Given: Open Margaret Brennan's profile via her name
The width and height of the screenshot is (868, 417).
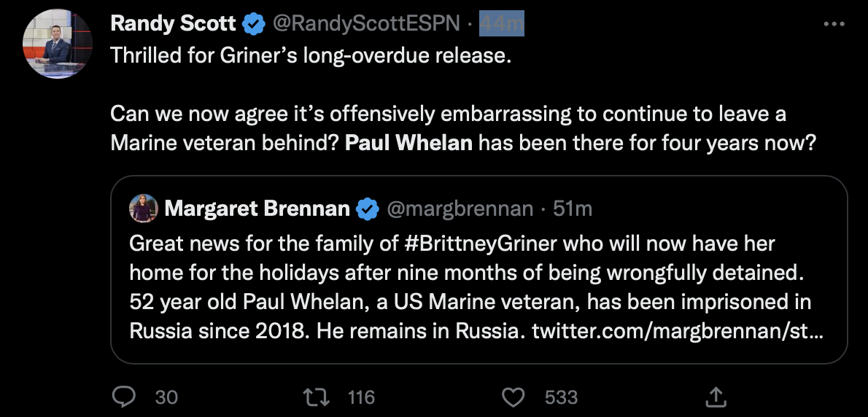Looking at the screenshot, I should [257, 209].
